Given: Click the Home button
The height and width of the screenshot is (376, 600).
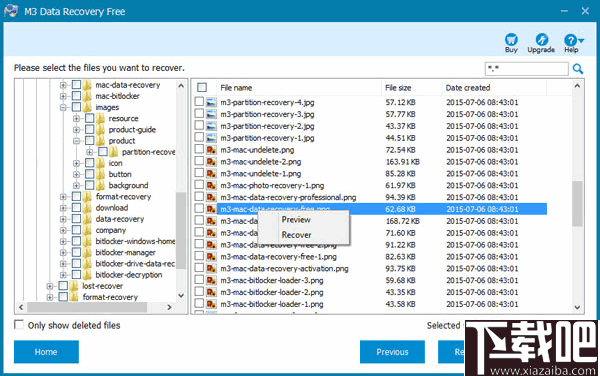Looking at the screenshot, I should pyautogui.click(x=46, y=352).
